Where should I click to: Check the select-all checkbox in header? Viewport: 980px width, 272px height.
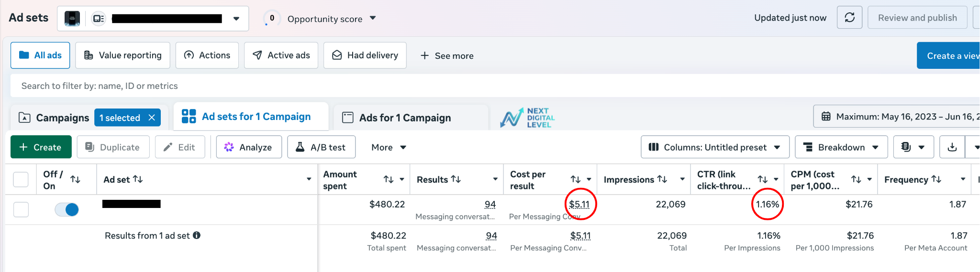[x=21, y=179]
